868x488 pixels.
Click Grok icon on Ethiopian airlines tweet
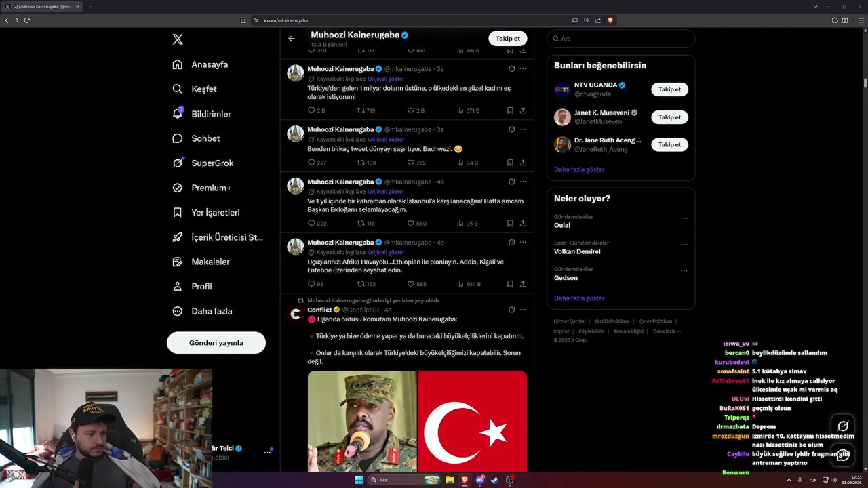(x=511, y=243)
